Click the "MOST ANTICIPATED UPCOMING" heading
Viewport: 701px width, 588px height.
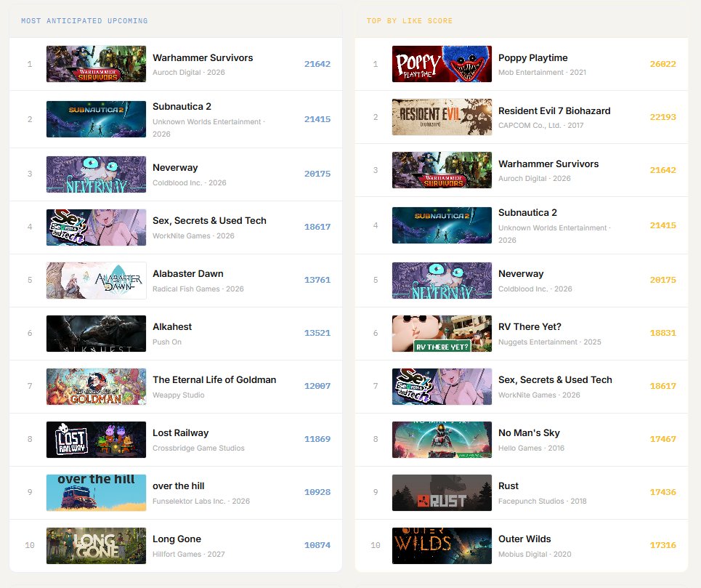pyautogui.click(x=84, y=20)
